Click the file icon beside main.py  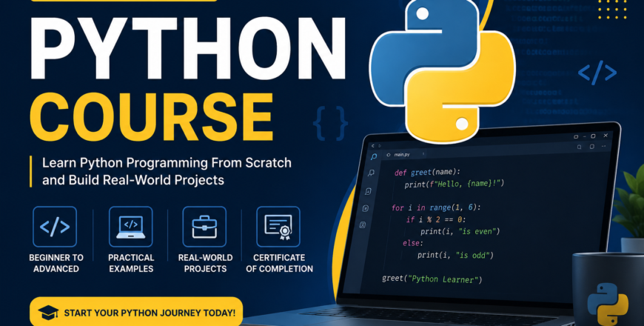tap(389, 155)
